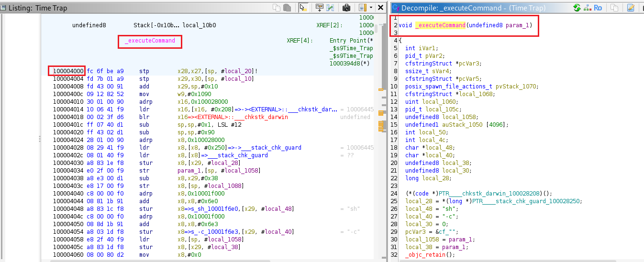Viewport: 644px width, 262px height.
Task: Click the Decompile edit signature pencil icon
Action: pyautogui.click(x=631, y=8)
